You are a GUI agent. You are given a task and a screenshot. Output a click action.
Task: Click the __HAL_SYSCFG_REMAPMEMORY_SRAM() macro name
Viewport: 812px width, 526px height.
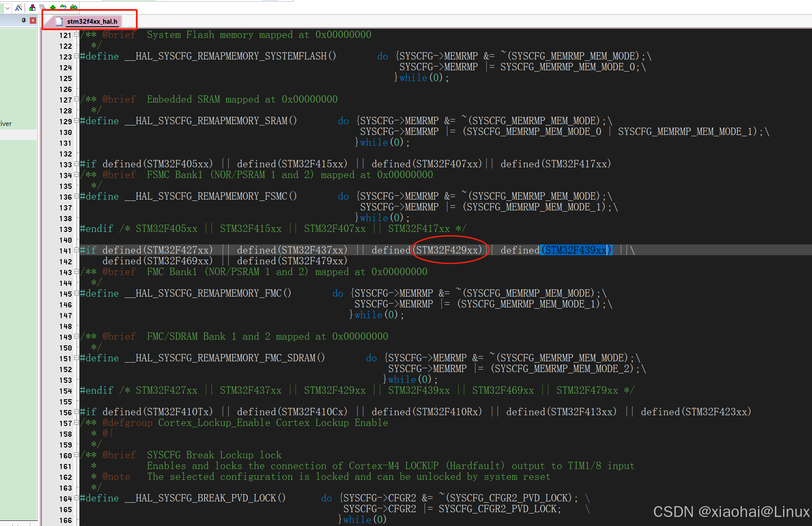pos(211,121)
